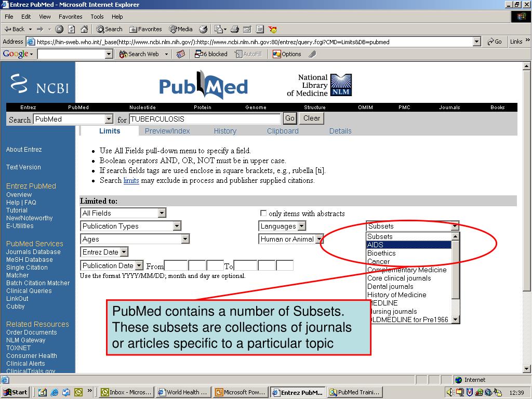Click the Print icon in toolbar
This screenshot has height=399, width=532.
pos(235,29)
